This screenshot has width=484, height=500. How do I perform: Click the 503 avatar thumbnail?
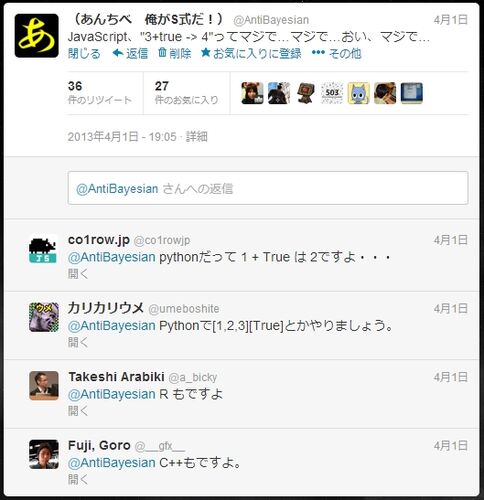(x=332, y=93)
